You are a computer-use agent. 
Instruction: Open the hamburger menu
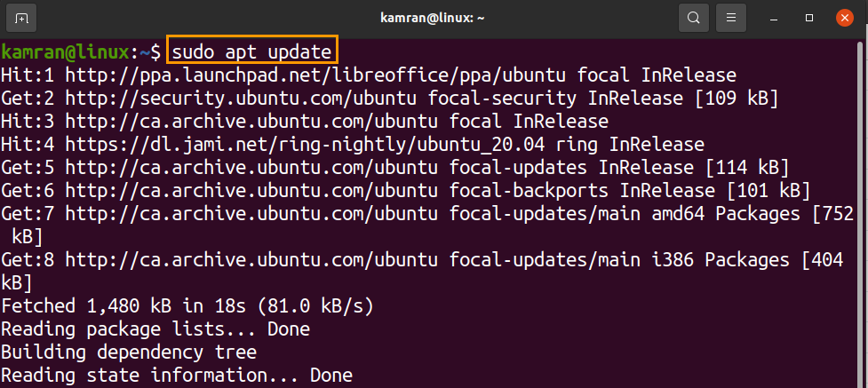(x=730, y=17)
